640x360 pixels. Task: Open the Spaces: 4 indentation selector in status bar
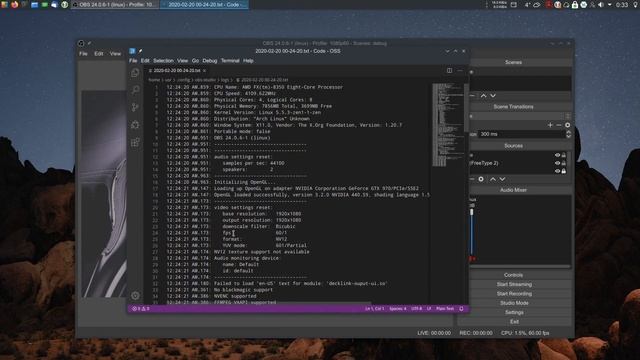coord(398,309)
